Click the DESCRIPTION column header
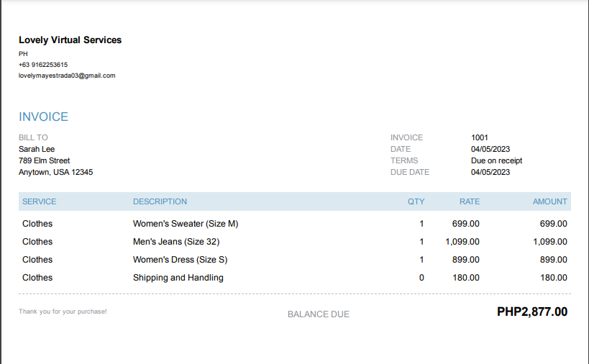The image size is (589, 364). (x=160, y=201)
